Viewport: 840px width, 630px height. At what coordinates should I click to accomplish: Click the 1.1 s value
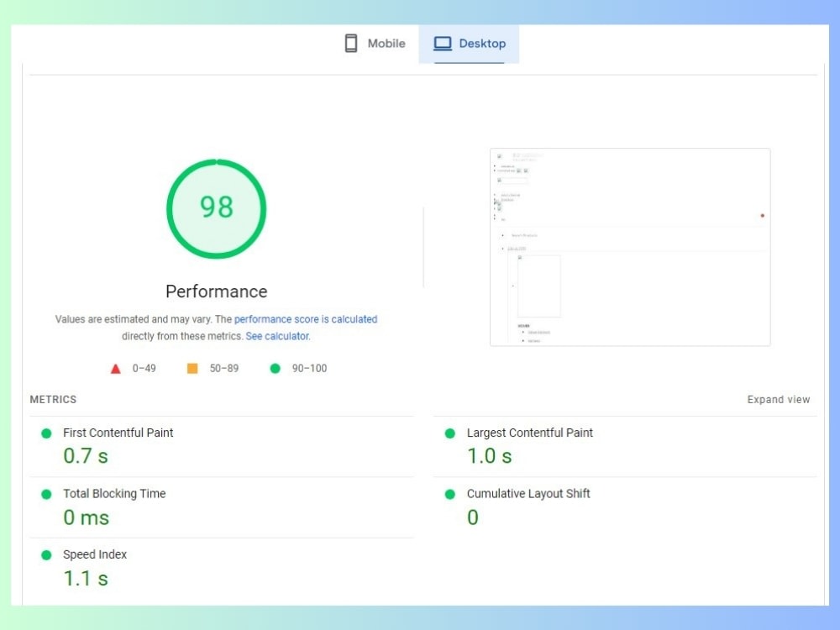86,579
